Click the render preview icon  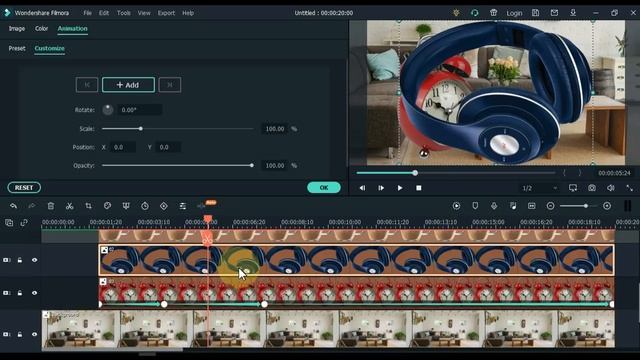pyautogui.click(x=456, y=206)
